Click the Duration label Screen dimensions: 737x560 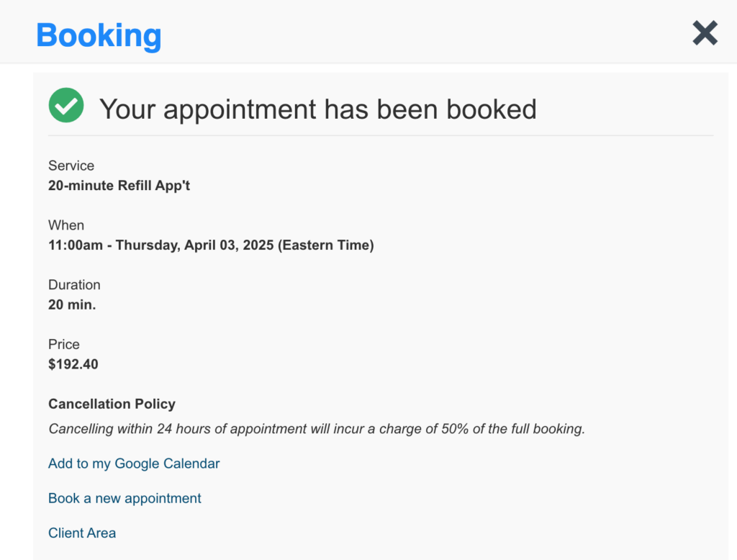point(74,285)
